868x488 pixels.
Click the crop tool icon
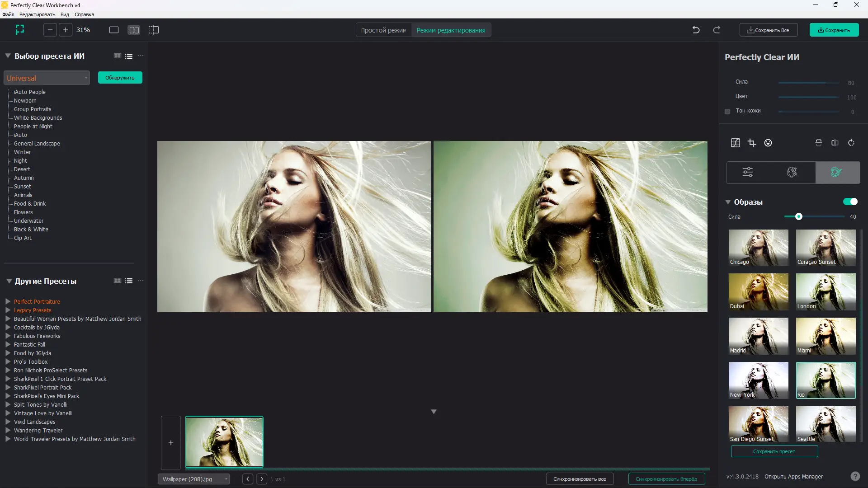point(752,143)
